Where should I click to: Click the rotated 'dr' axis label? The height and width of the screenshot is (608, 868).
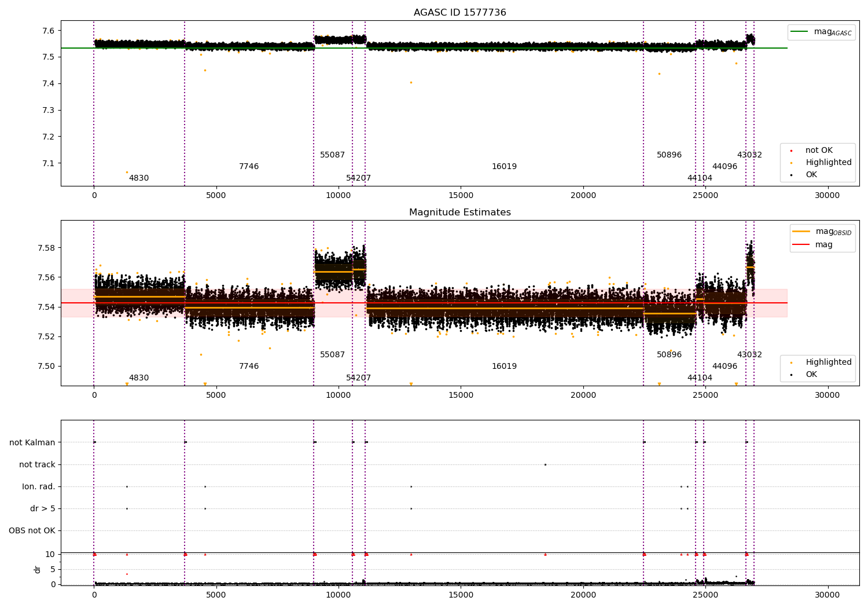[38, 569]
